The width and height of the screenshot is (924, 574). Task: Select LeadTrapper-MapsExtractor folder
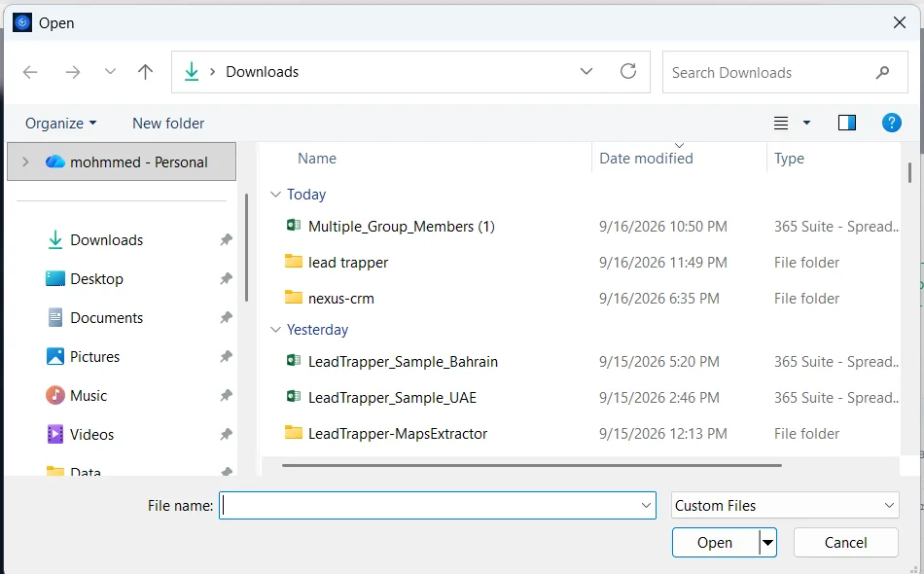point(398,433)
